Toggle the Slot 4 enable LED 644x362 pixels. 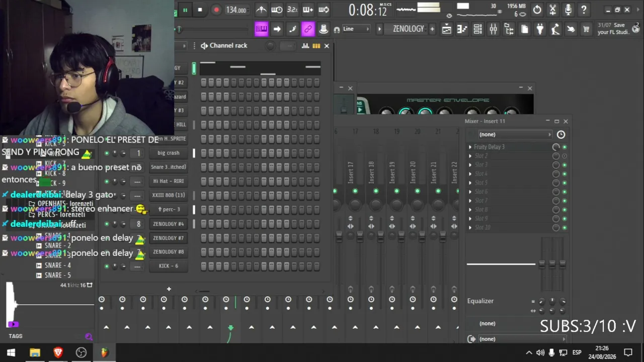click(x=565, y=174)
